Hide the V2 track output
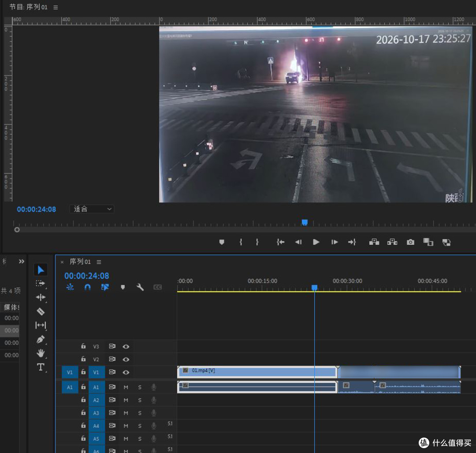 [126, 359]
